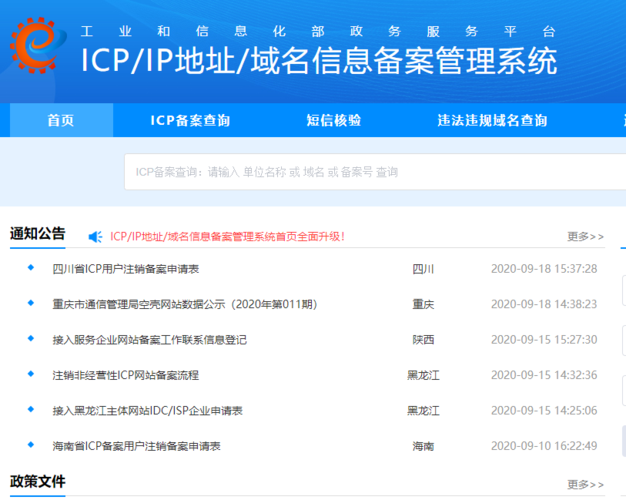Click the 陕西 province label
Screen dimensions: 626x500
click(x=423, y=340)
